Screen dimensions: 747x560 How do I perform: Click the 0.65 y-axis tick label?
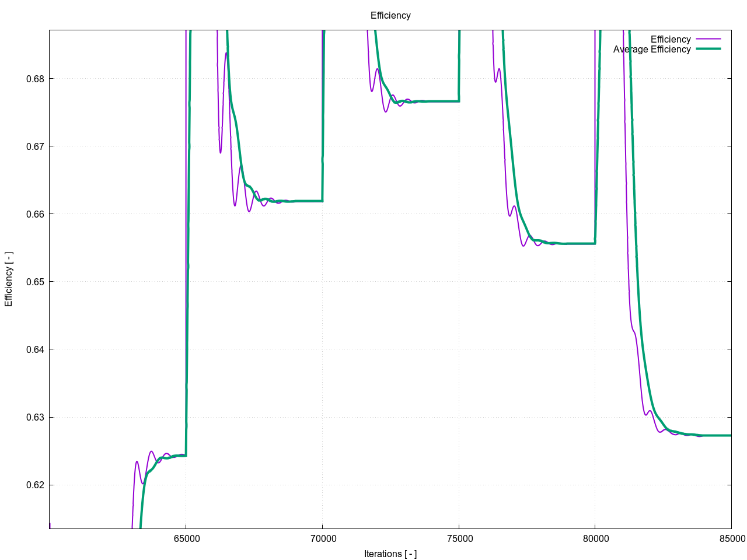coord(36,282)
